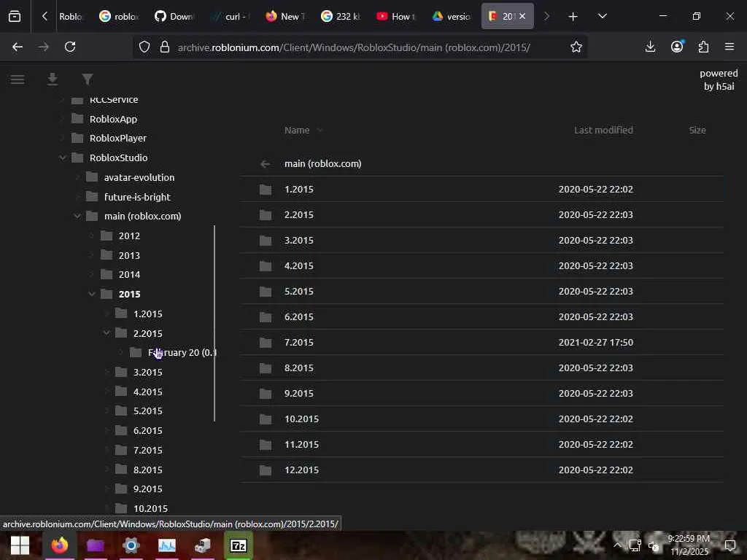Close the active 2015 tab
This screenshot has height=560, width=747.
click(x=522, y=16)
